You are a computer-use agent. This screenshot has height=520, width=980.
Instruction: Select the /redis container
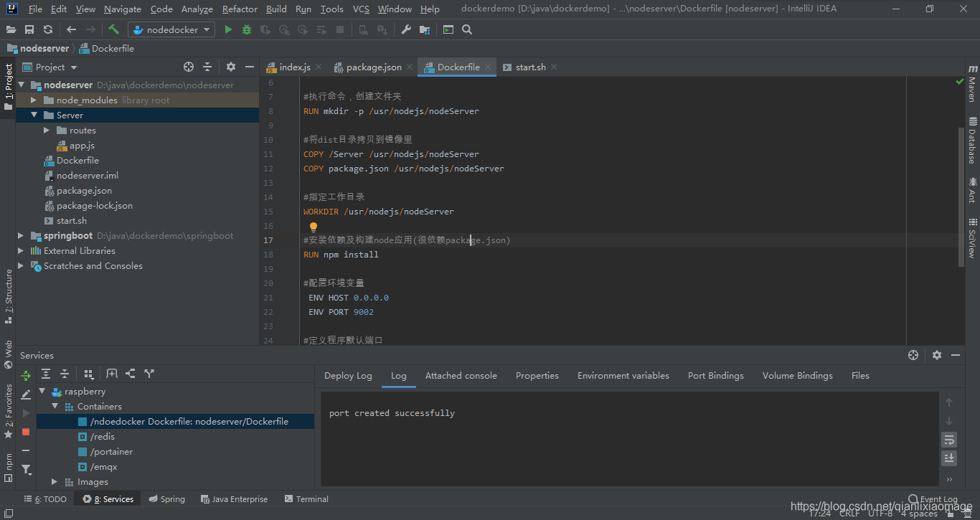[x=102, y=436]
